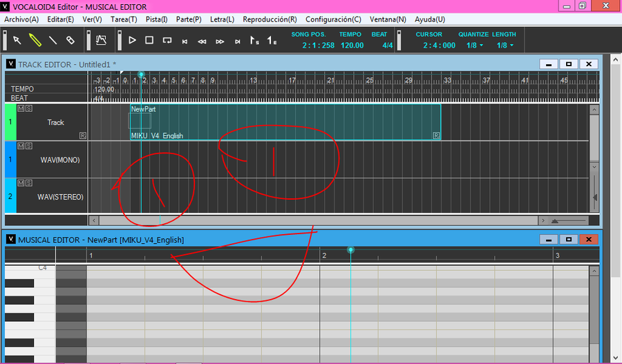Select the arrow pointer tool
Viewport: 622px width, 364px height.
coord(17,40)
